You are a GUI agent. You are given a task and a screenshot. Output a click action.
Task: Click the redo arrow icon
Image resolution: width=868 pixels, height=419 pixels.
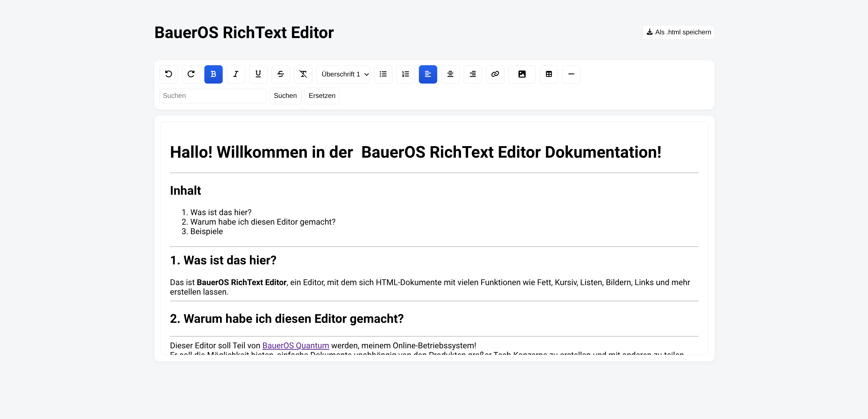point(191,74)
